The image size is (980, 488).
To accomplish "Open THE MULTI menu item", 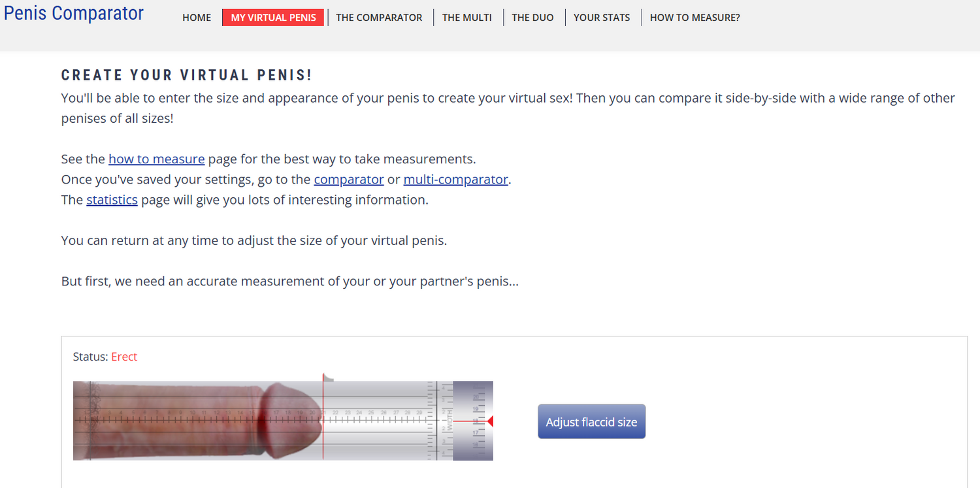I will click(466, 18).
